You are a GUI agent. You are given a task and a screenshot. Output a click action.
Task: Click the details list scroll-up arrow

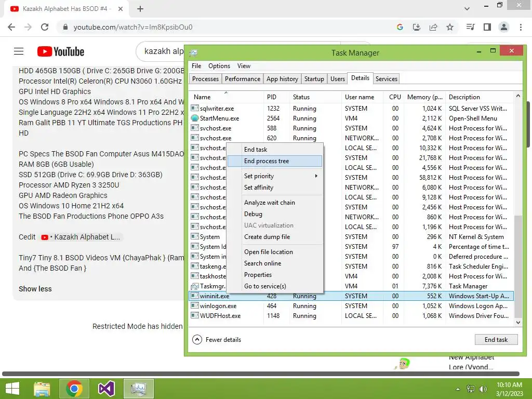pos(518,96)
